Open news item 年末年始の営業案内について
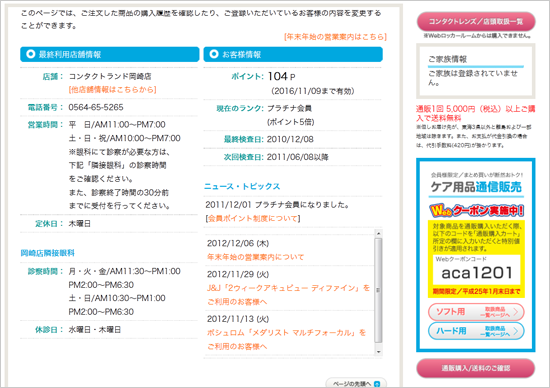The width and height of the screenshot is (550, 388). point(255,257)
